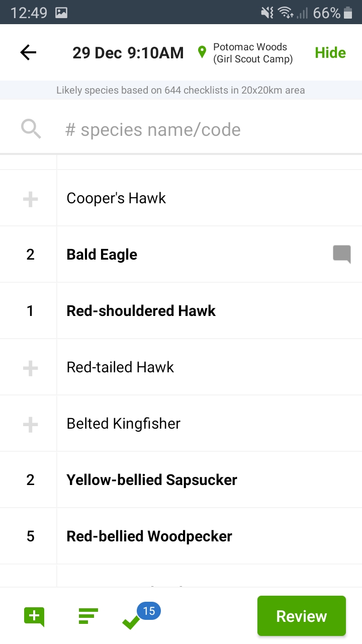Tap the Bald Eagle count of 2
Viewport: 362px width, 644px height.
click(30, 255)
